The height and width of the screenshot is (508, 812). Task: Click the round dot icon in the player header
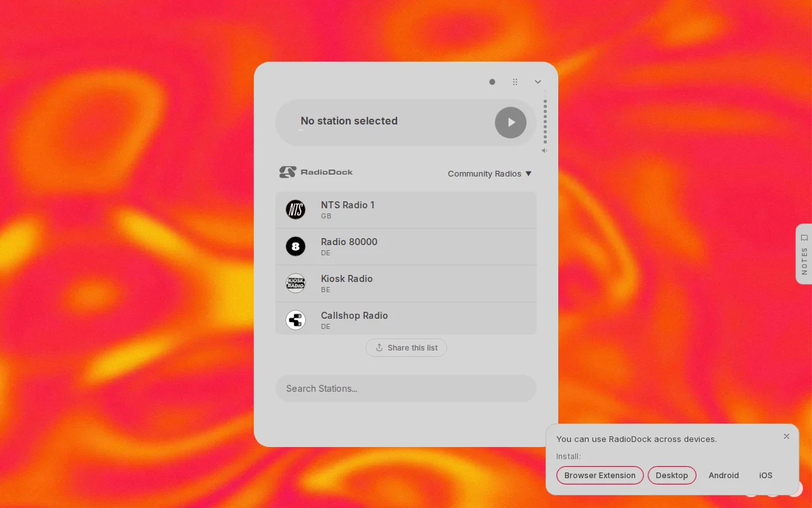pos(492,82)
